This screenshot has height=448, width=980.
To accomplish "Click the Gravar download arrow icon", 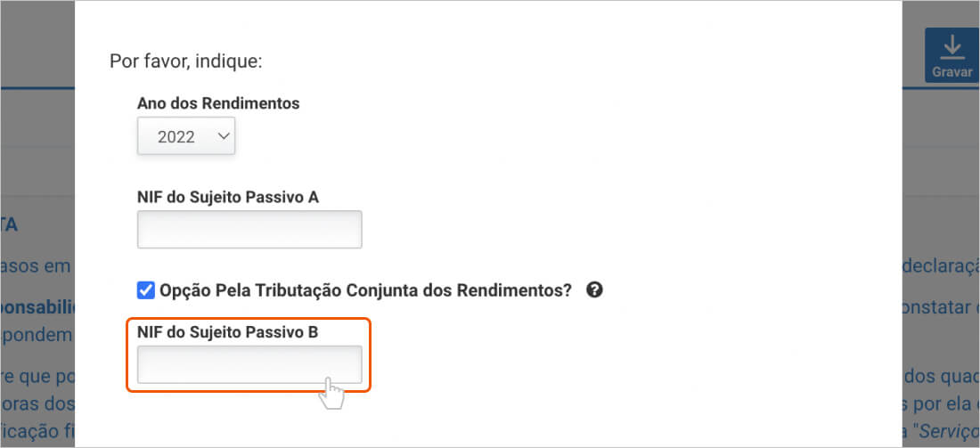I will [951, 46].
